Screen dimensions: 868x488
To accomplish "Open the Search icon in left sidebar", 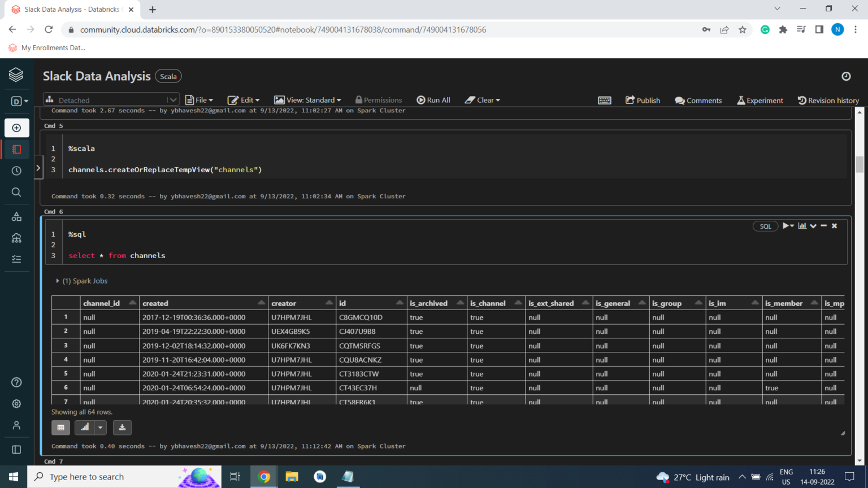I will point(16,192).
